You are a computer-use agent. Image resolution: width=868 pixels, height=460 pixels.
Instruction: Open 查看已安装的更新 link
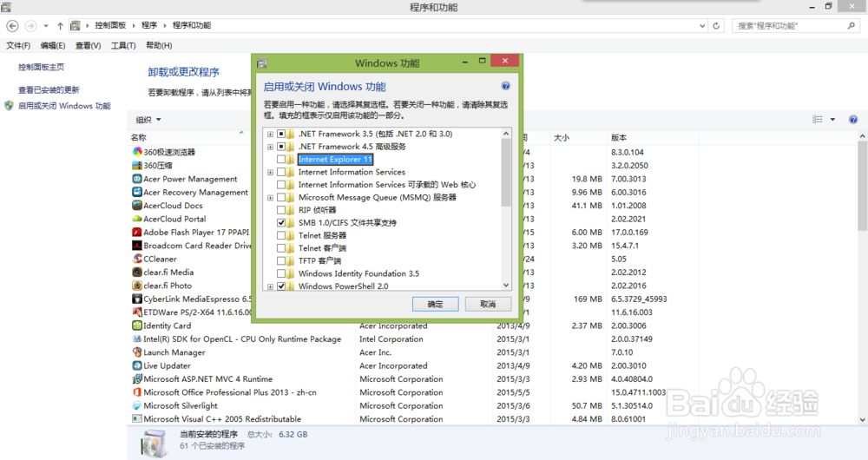click(49, 89)
